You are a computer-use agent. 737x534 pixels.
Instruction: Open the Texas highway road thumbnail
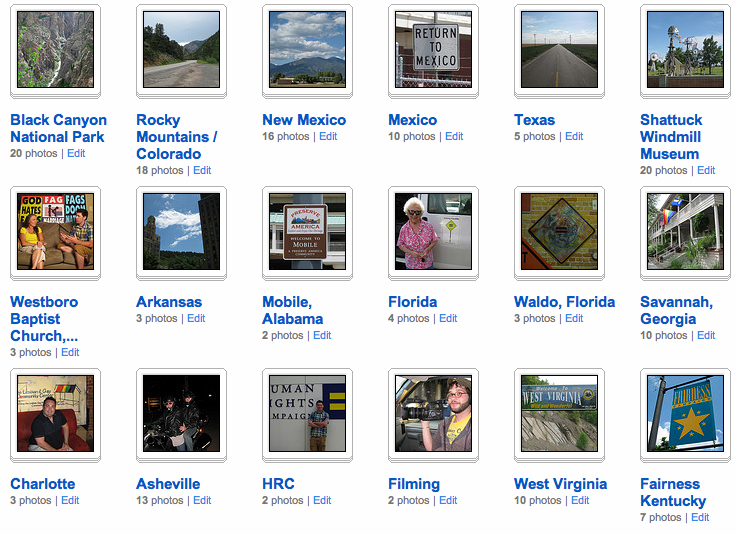pos(559,50)
